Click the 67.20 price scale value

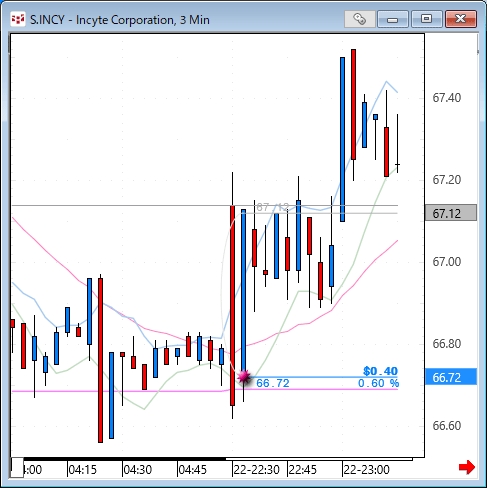click(446, 180)
